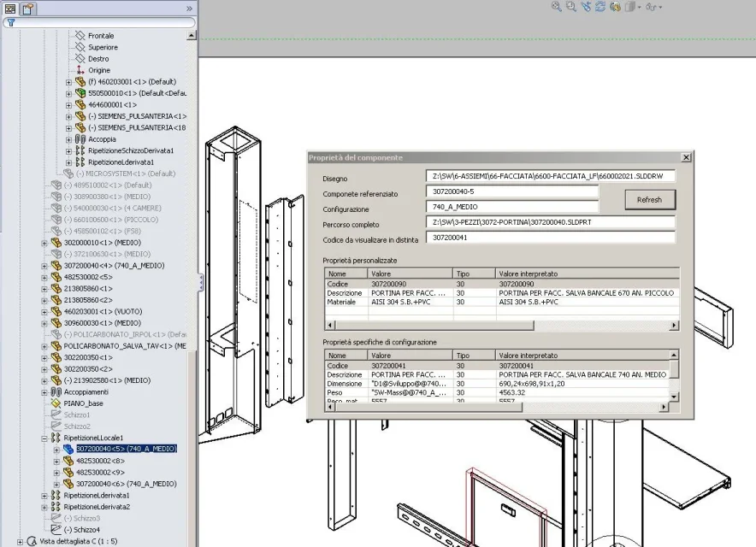Expand the Accoppia mates folder
Screen dimensions: 756x547
coord(68,140)
